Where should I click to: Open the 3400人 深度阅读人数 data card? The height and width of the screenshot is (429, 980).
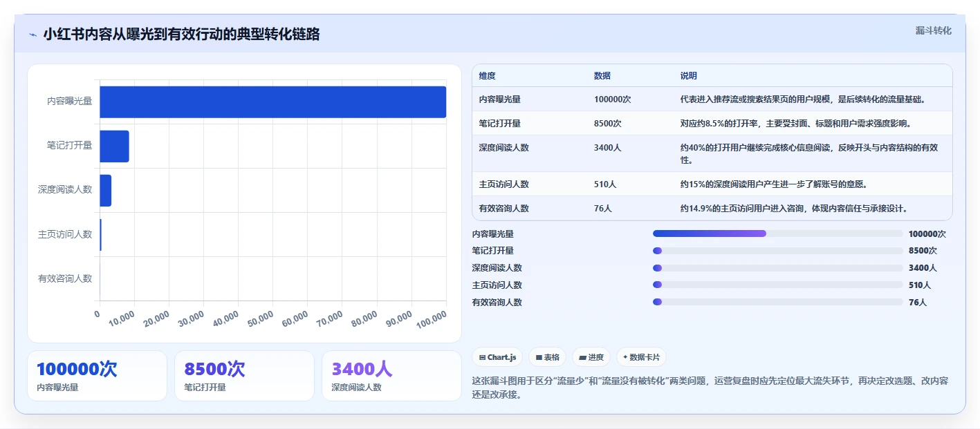(x=391, y=376)
